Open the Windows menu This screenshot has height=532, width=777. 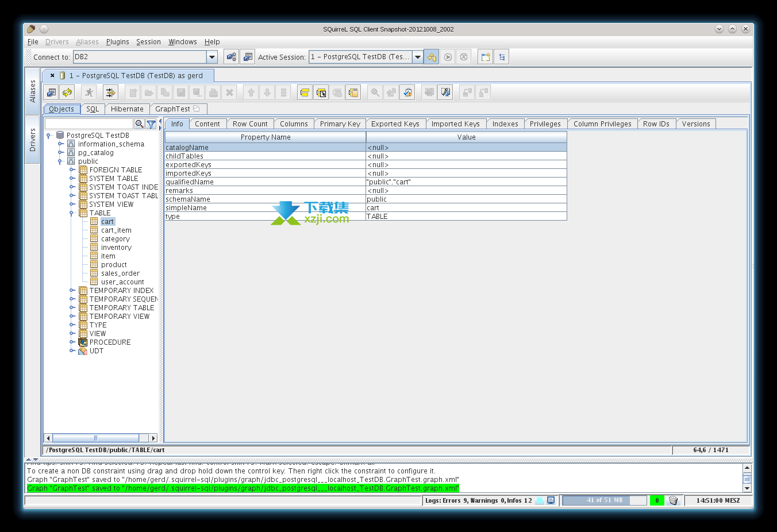182,42
